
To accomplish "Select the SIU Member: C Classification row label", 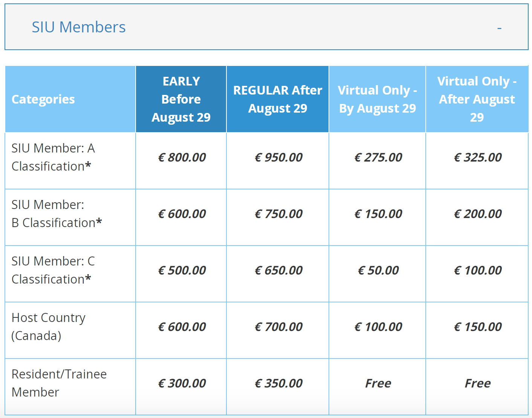I will pos(53,270).
